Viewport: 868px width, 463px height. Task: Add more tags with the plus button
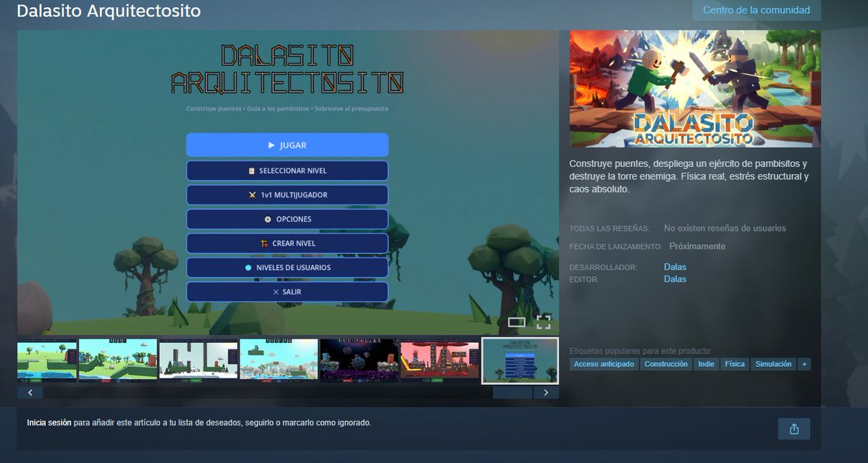point(804,364)
